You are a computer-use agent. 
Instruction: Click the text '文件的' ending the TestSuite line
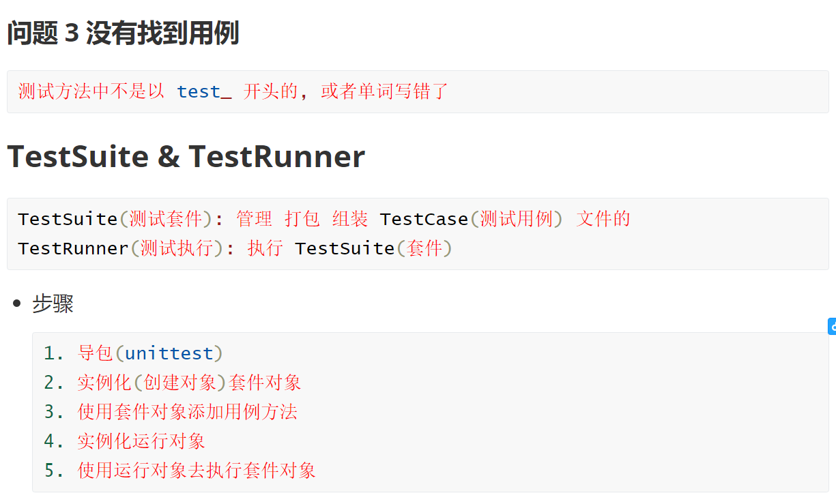pos(603,219)
